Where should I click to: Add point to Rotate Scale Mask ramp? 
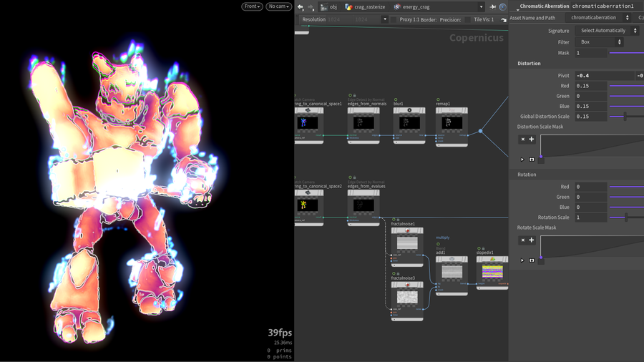click(532, 240)
